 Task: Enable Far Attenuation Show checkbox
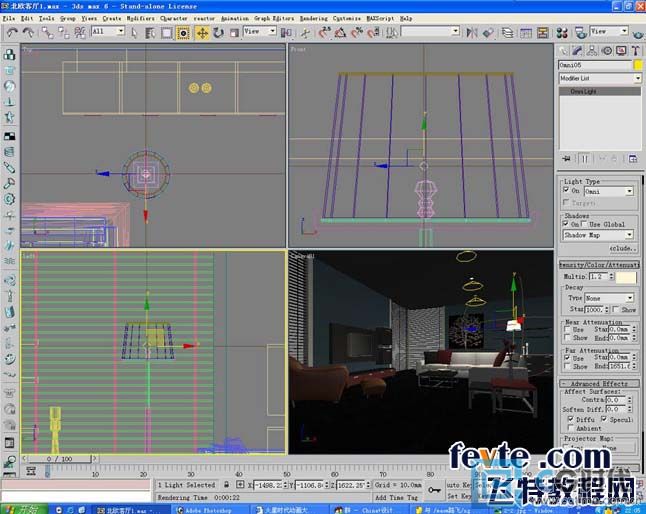[567, 366]
